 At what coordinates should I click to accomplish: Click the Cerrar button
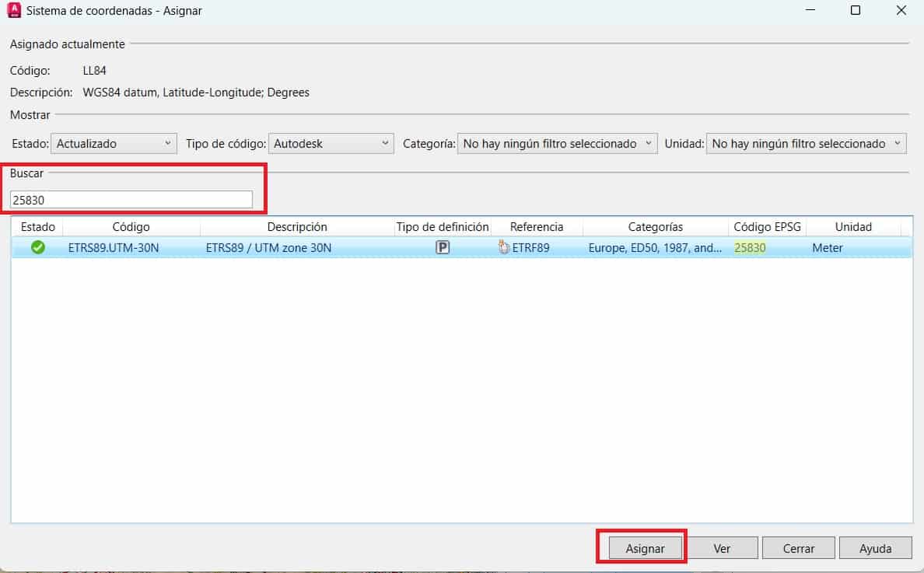click(x=799, y=548)
